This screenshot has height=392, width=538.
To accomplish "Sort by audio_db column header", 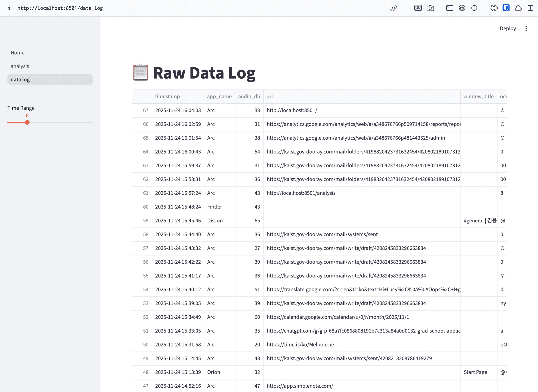I will pos(249,96).
